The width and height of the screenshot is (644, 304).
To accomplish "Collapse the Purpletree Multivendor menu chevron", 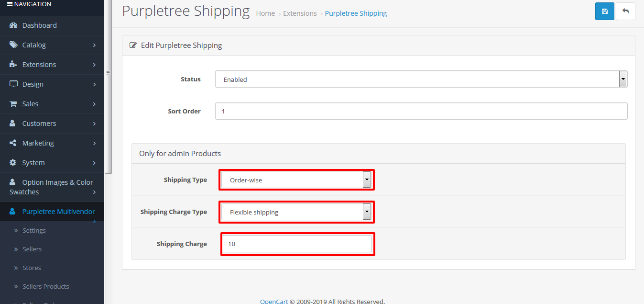I will (95, 221).
